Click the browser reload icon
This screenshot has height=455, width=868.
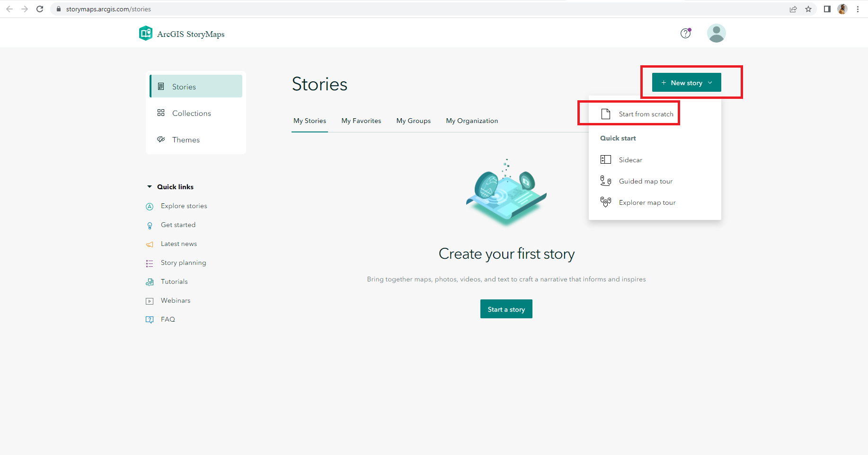40,9
